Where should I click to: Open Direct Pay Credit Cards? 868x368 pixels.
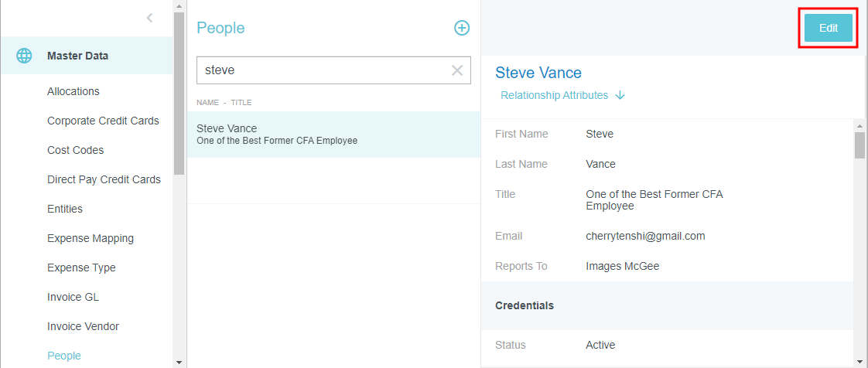[x=104, y=179]
